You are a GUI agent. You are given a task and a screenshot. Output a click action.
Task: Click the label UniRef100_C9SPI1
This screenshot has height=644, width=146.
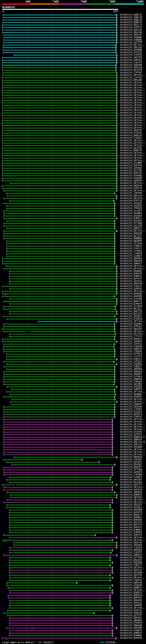pyautogui.click(x=131, y=344)
